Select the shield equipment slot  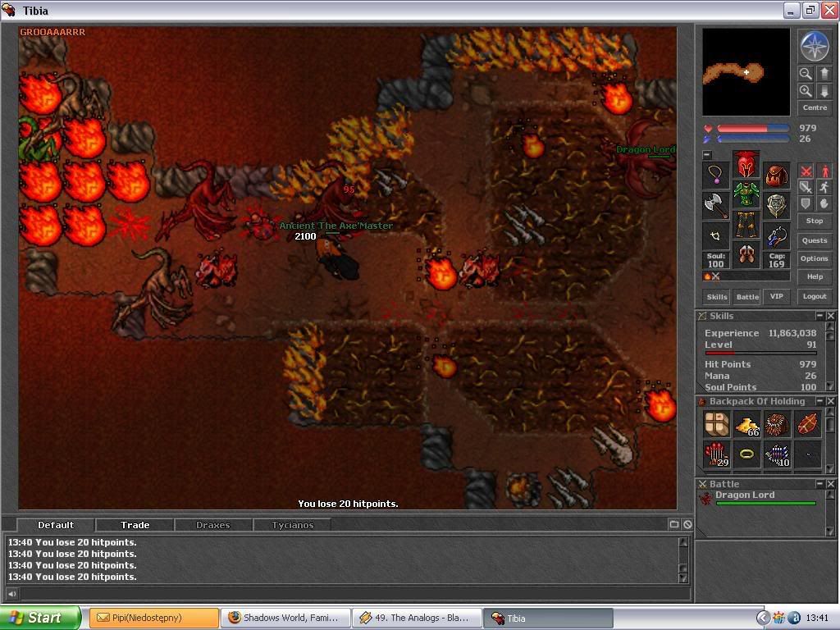[x=776, y=205]
